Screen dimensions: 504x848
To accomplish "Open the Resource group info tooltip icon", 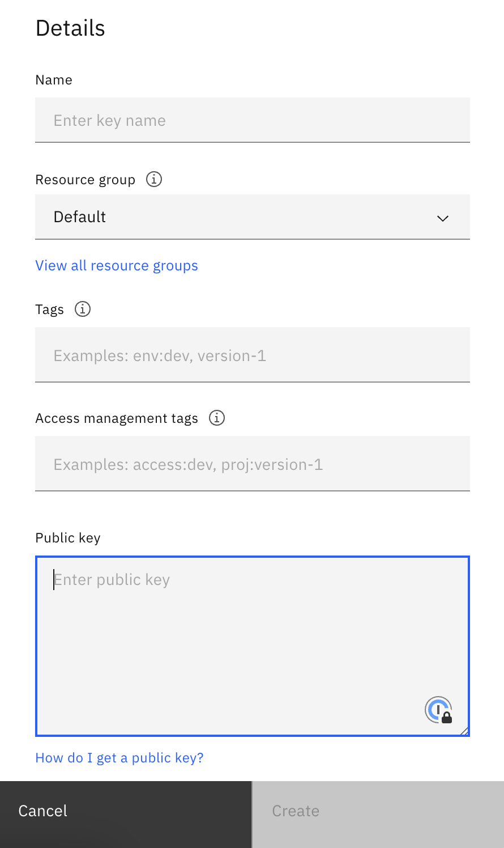I will pyautogui.click(x=153, y=179).
